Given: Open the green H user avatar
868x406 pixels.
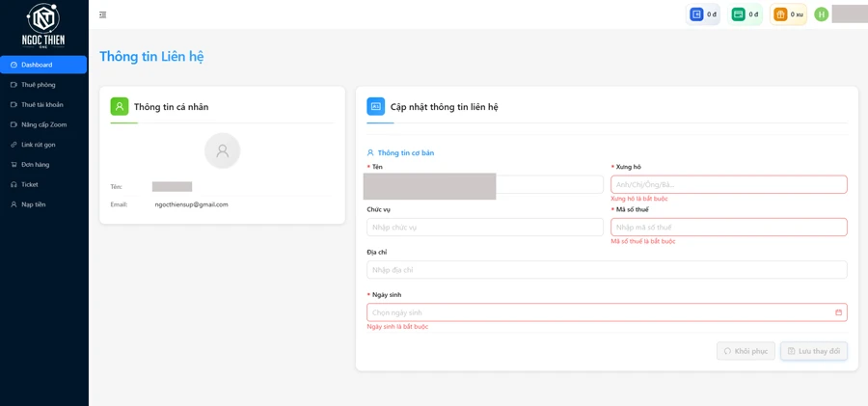Looking at the screenshot, I should point(821,14).
